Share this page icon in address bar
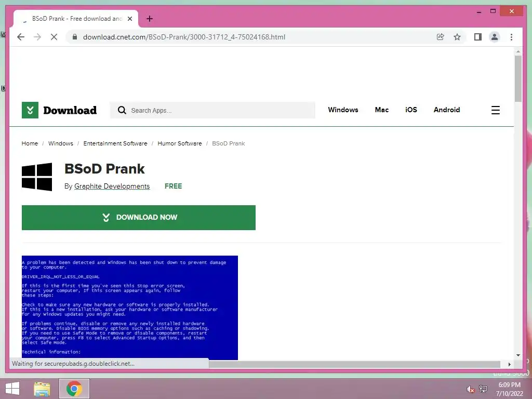 pyautogui.click(x=441, y=37)
